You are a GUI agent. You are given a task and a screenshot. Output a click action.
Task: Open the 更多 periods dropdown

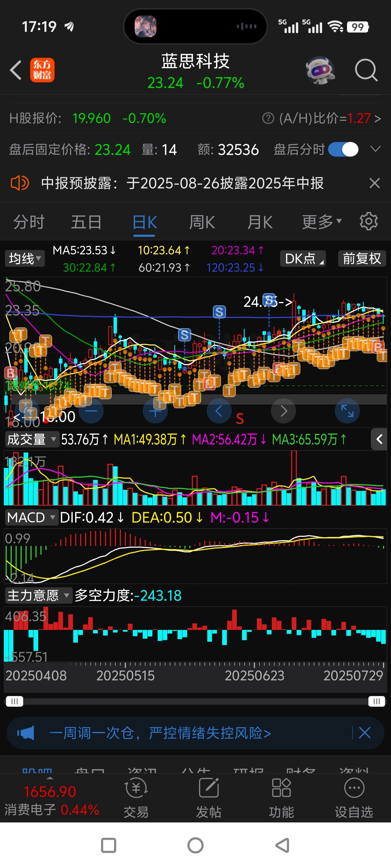(x=322, y=222)
